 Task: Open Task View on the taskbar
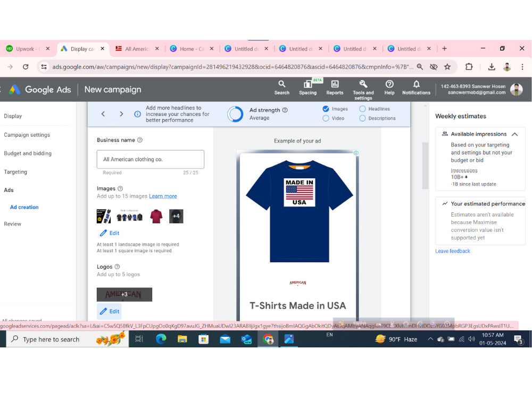pos(139,339)
